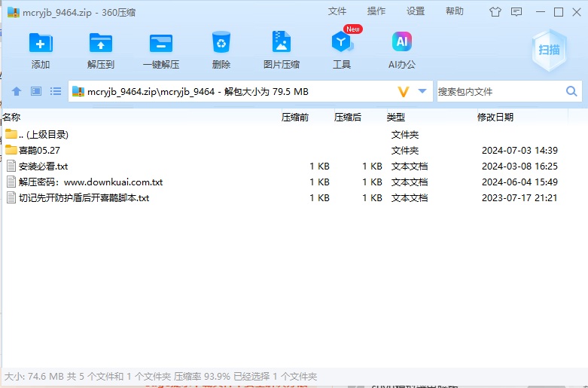The width and height of the screenshot is (588, 388).
Task: Click the orange V icon in the path bar
Action: click(403, 92)
